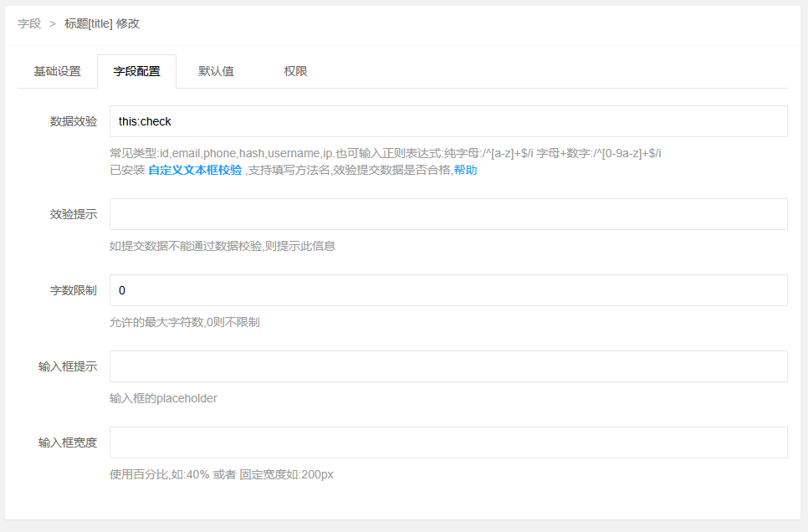
Task: Open the 权限 tab
Action: click(x=295, y=71)
